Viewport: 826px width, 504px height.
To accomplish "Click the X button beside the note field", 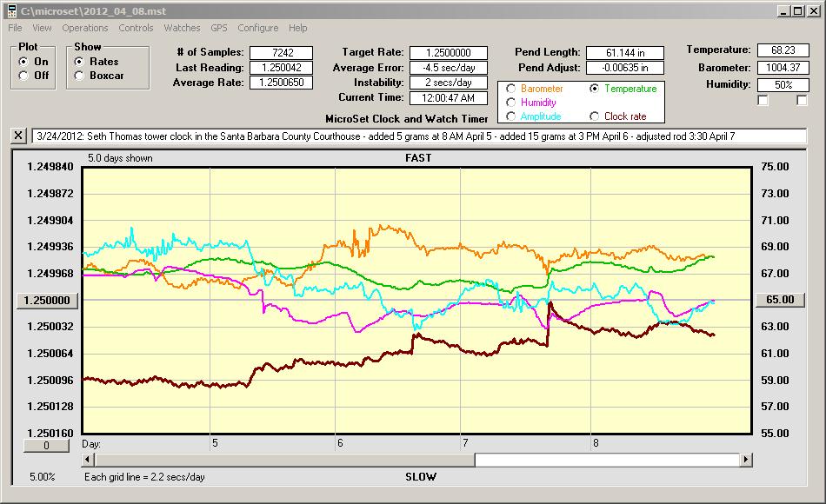I will [x=19, y=136].
